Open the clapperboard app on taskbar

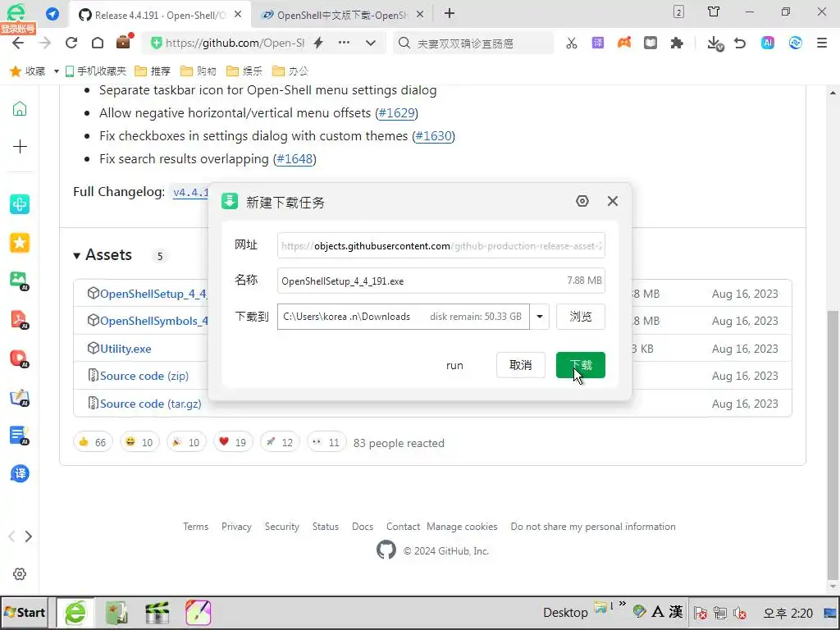click(x=157, y=612)
